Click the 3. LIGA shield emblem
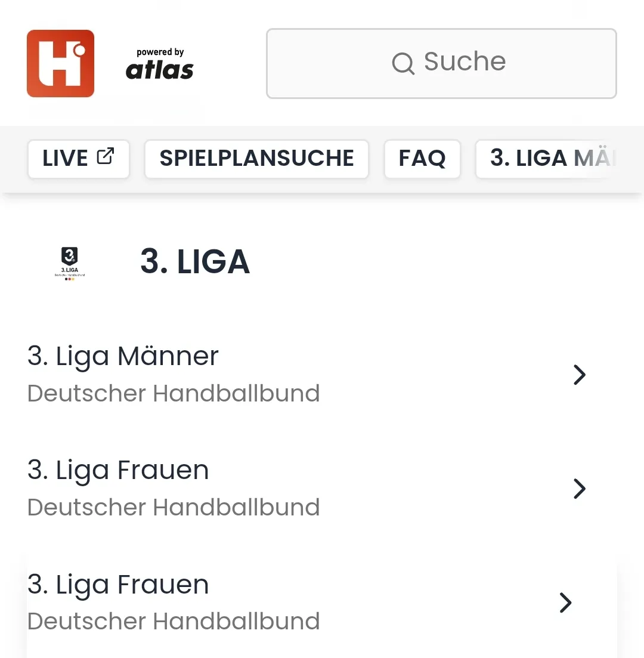The width and height of the screenshot is (644, 658). 69,263
